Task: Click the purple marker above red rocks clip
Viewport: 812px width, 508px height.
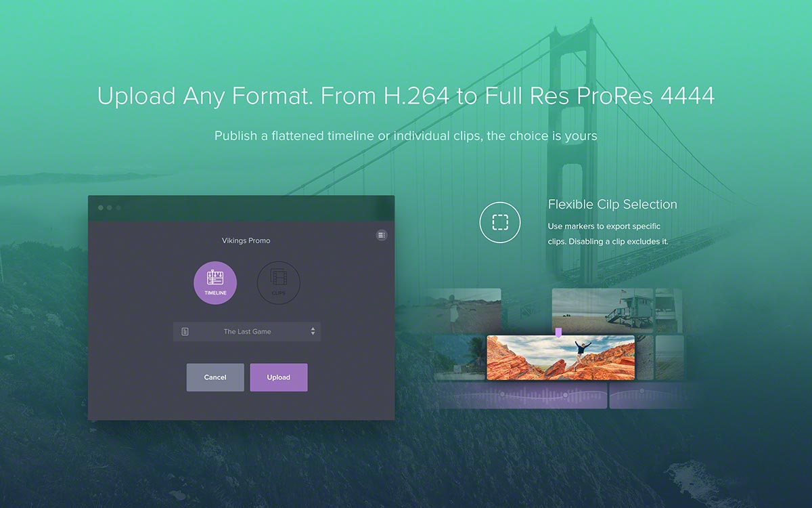Action: click(558, 332)
